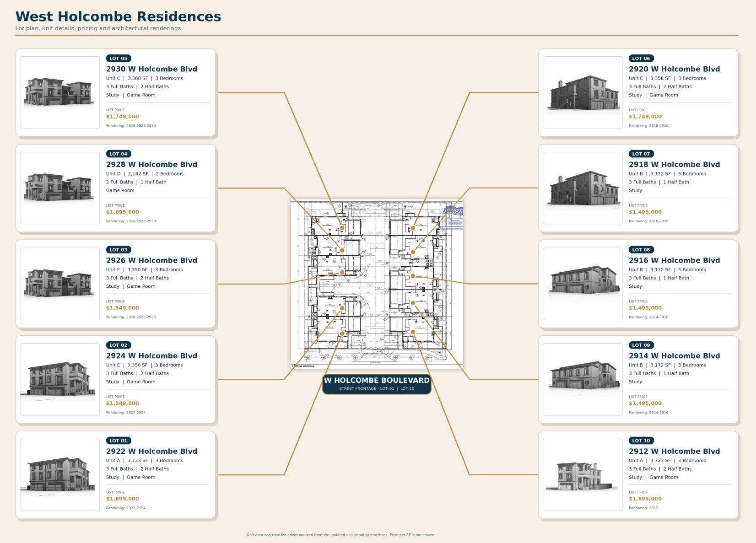Click the LOT 05 badge

119,59
